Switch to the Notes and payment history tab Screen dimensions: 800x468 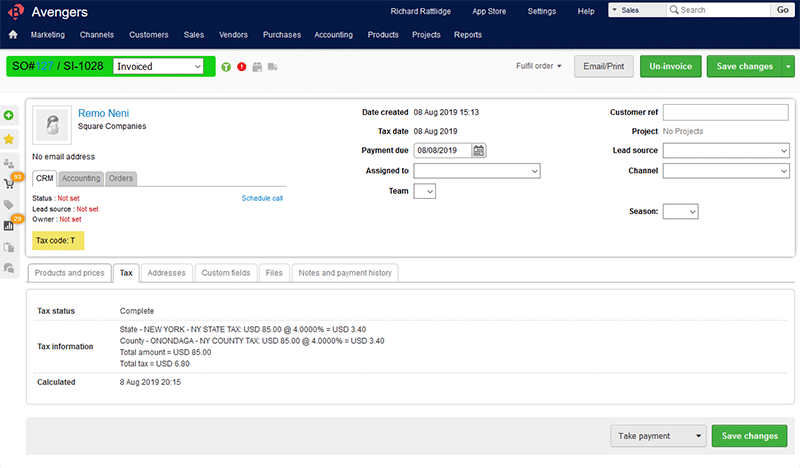345,272
